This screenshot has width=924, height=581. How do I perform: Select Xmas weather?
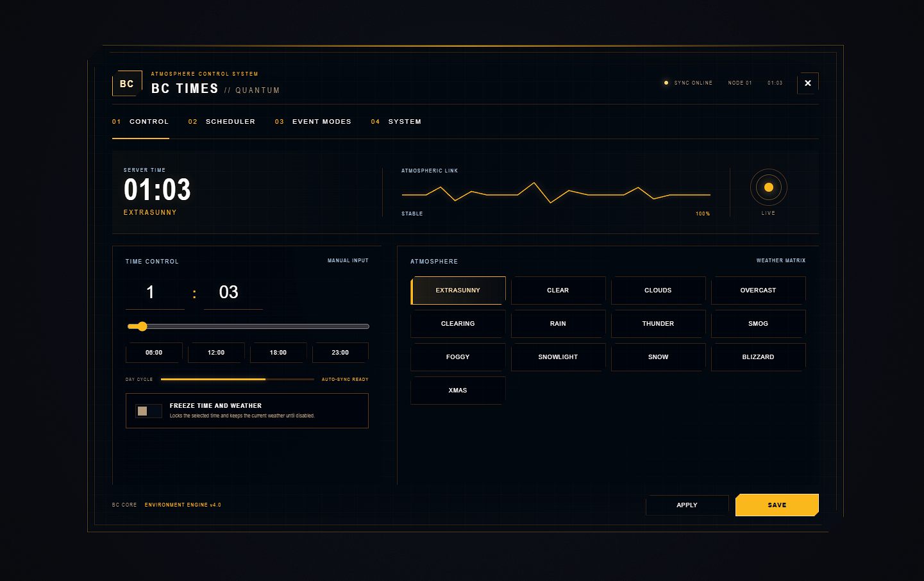[458, 391]
